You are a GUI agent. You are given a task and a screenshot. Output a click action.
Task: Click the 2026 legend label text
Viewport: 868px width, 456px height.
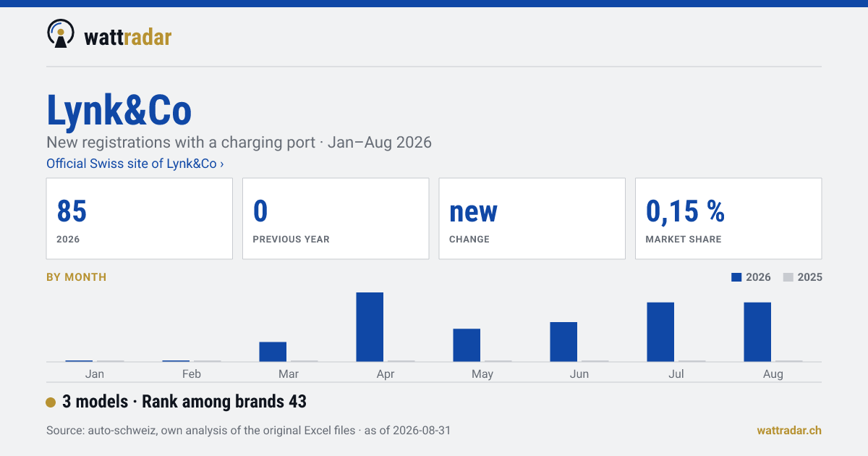[758, 277]
